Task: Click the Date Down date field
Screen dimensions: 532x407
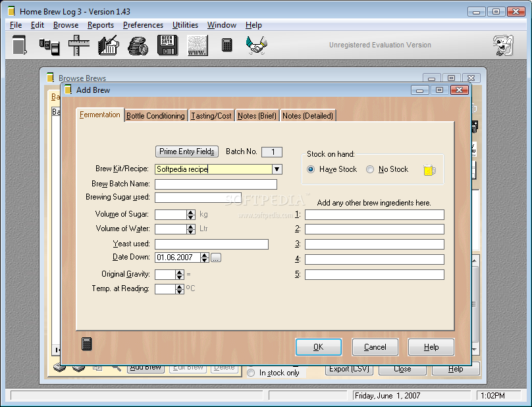Action: 178,258
